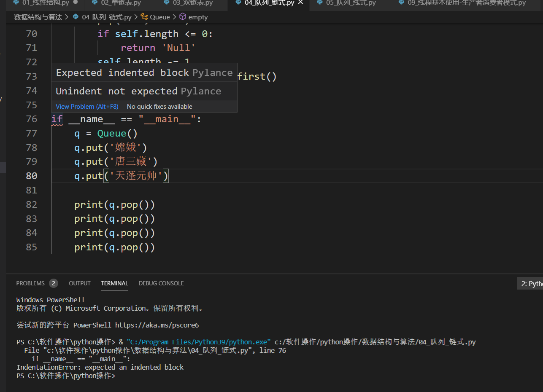Click 'Expected indented block' hover message
543x392 pixels.
[x=122, y=72]
